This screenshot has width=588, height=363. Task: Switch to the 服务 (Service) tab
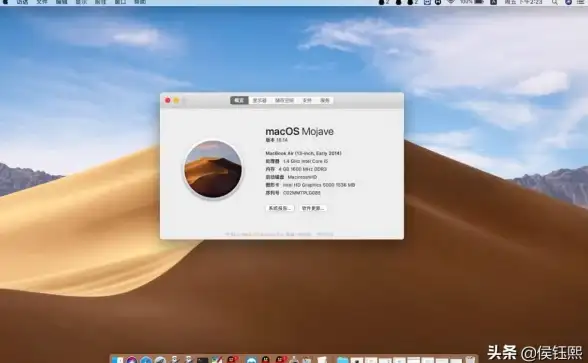pos(325,100)
